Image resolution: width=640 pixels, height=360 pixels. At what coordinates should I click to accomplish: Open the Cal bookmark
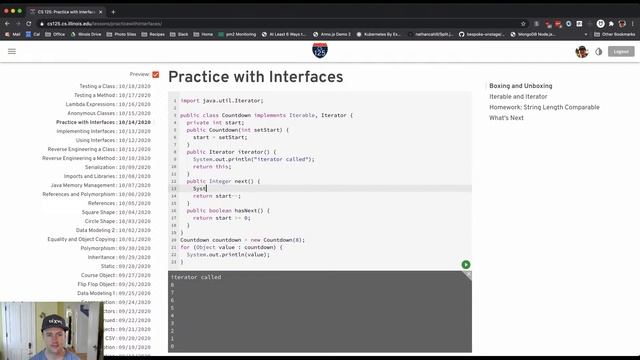(x=33, y=34)
